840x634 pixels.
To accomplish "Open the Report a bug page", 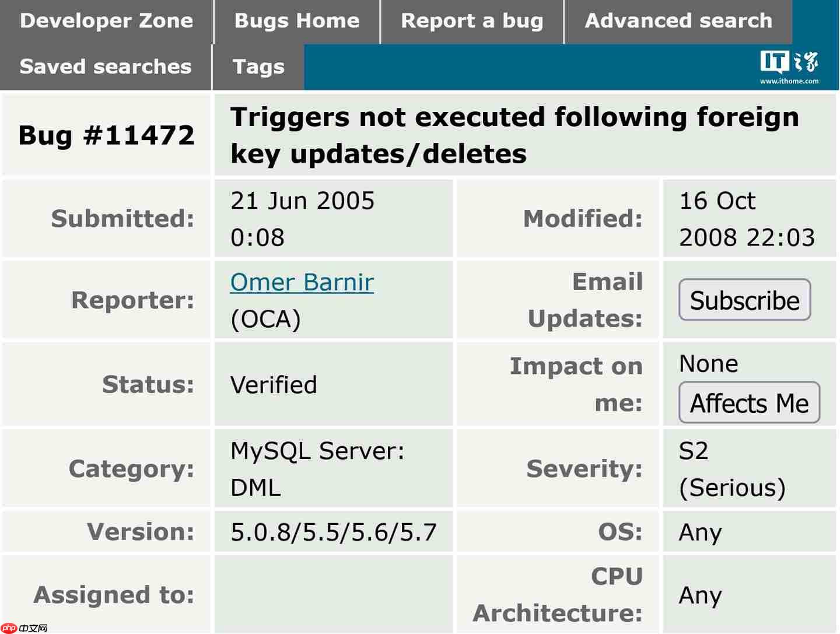I will pyautogui.click(x=471, y=21).
